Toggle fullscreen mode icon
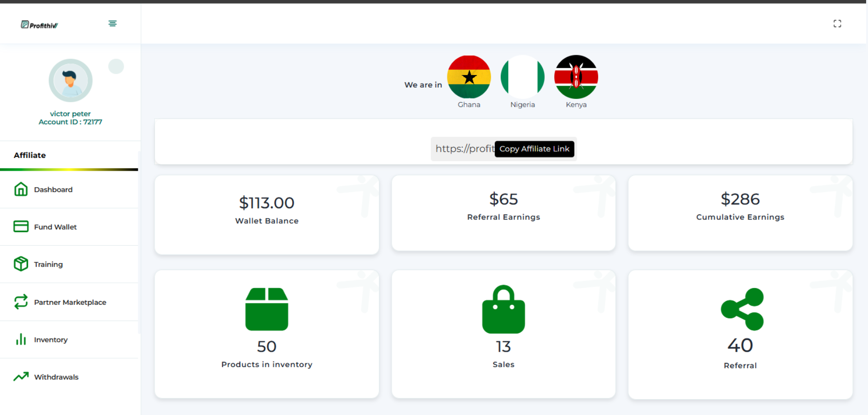The image size is (868, 415). (x=837, y=23)
